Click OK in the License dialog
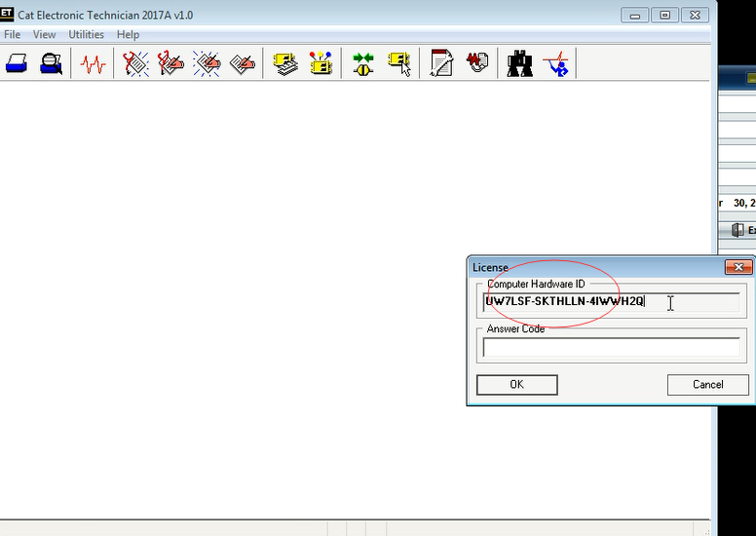The width and height of the screenshot is (756, 536). [x=517, y=385]
